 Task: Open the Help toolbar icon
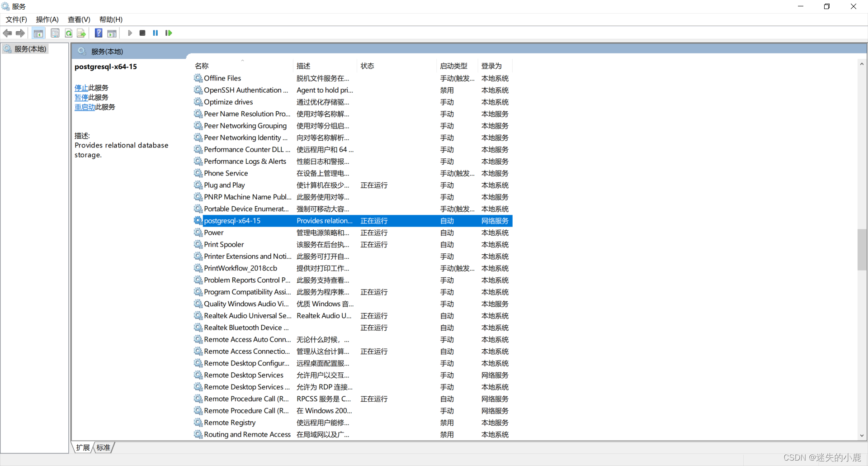(99, 33)
